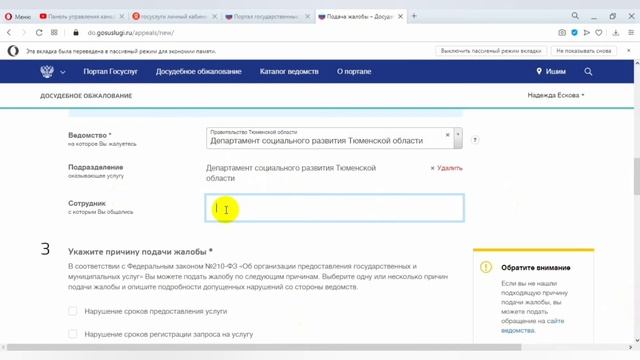Image resolution: width=640 pixels, height=360 pixels.
Task: Expand the dropdown next to Gosuslugi logo
Action: pos(62,72)
